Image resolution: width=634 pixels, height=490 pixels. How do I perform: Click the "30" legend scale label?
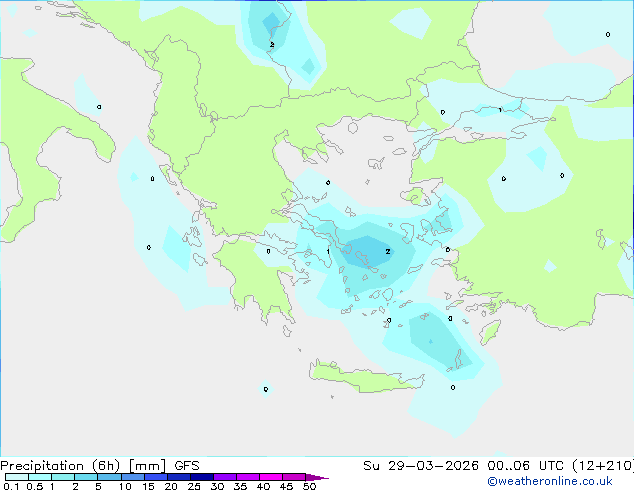pos(217,486)
